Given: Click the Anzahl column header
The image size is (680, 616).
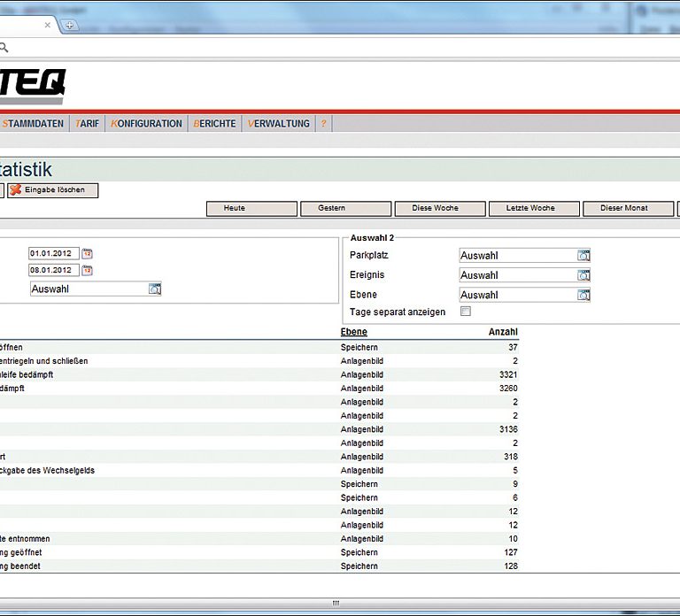Looking at the screenshot, I should point(503,332).
